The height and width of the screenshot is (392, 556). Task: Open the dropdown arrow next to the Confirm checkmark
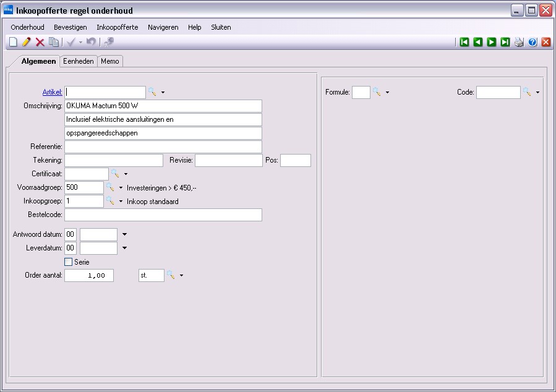[x=80, y=43]
